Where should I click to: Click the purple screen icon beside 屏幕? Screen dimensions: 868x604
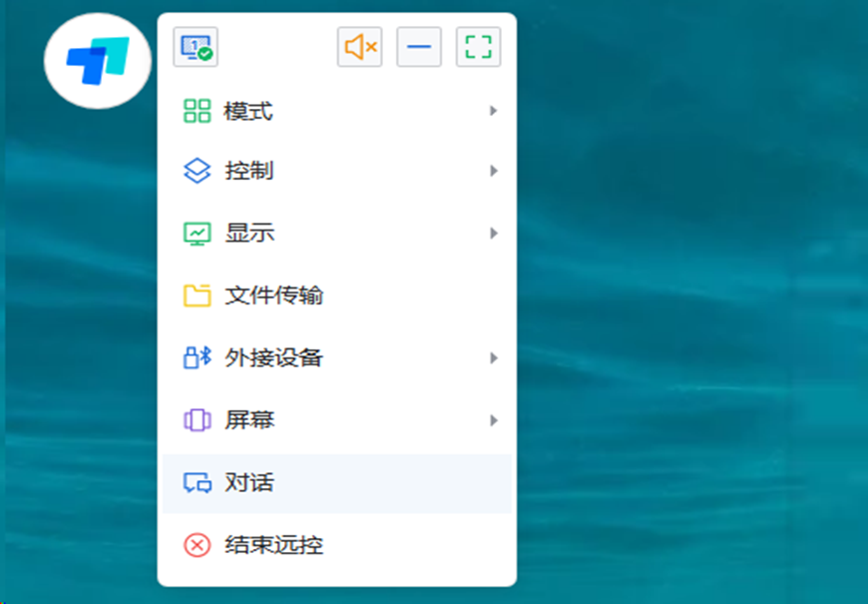198,420
